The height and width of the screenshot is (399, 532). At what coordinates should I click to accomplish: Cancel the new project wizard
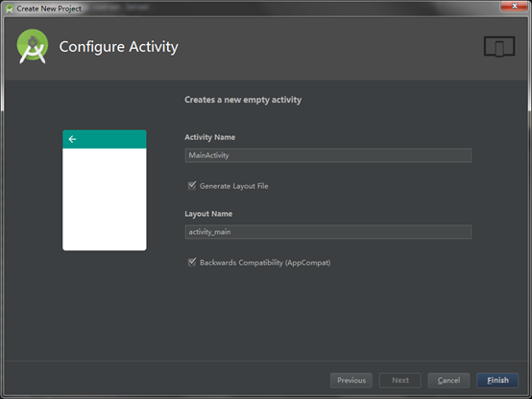tap(448, 381)
